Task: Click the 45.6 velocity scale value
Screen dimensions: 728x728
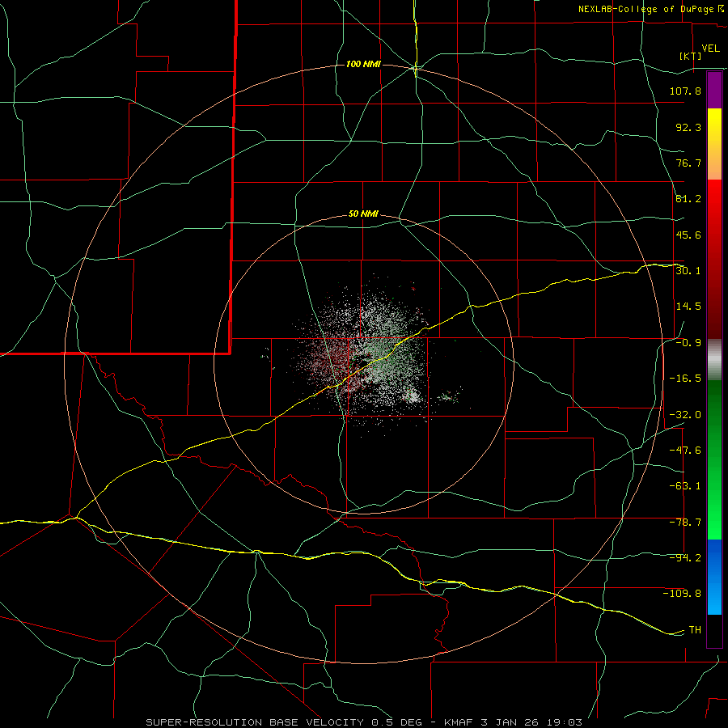Action: tap(688, 235)
